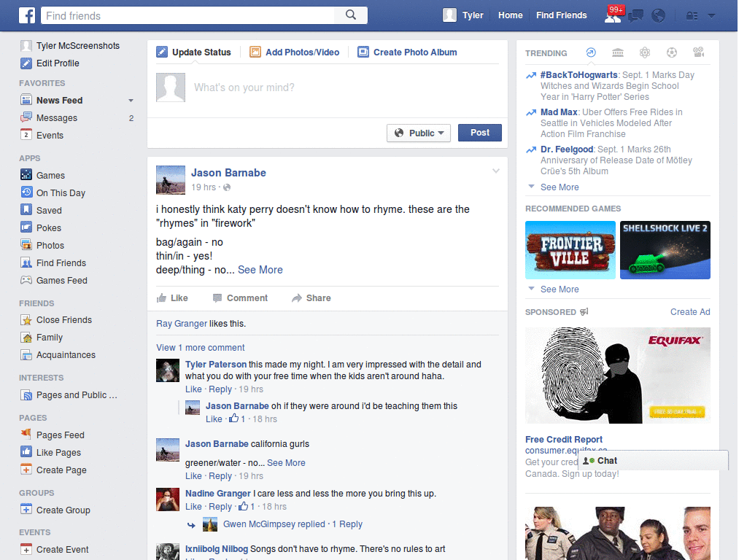Click the Close Friends star icon
The image size is (747, 560).
26,319
